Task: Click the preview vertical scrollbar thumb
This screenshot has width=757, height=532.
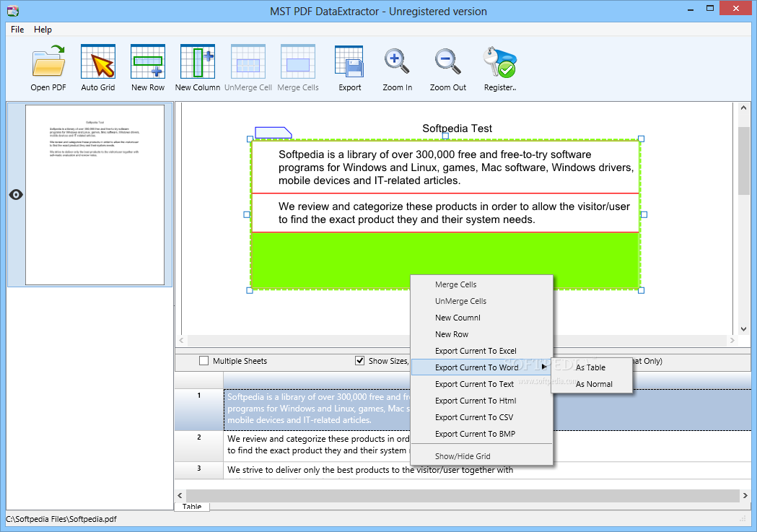Action: pos(743,161)
